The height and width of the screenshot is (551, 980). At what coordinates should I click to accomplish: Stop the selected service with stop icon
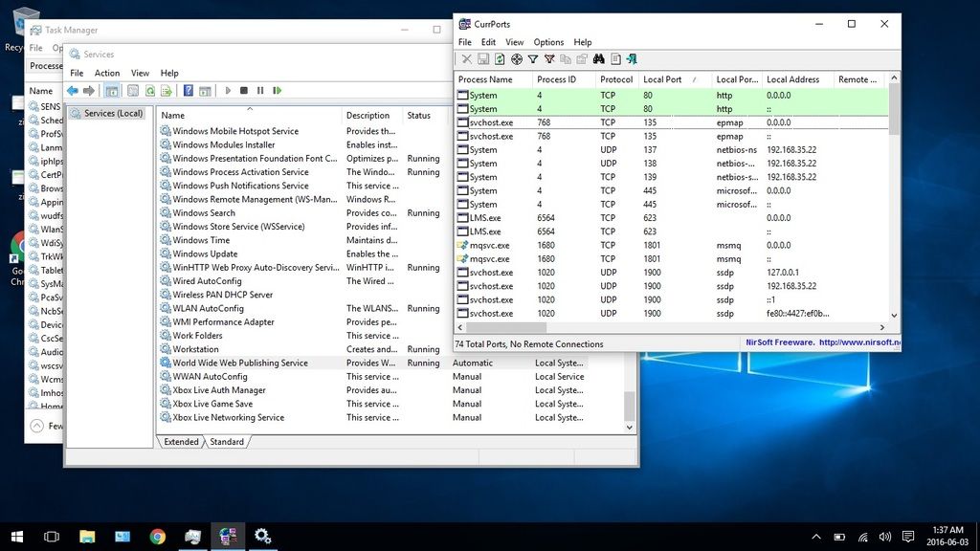pos(244,91)
